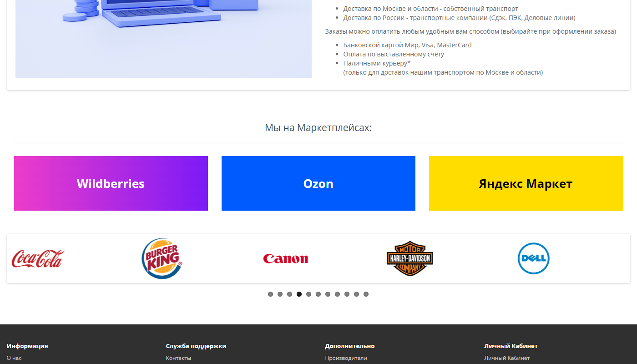Jump to the last carousel pagination dot
Image resolution: width=637 pixels, height=364 pixels.
(366, 294)
